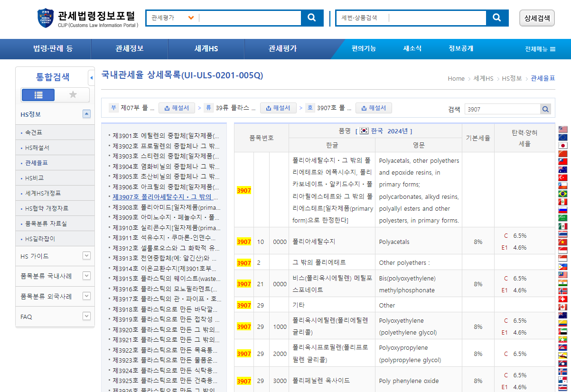Viewport: 571px width, 392px height.
Task: Open 세계HS개정표 in the sidebar
Action: [x=43, y=193]
